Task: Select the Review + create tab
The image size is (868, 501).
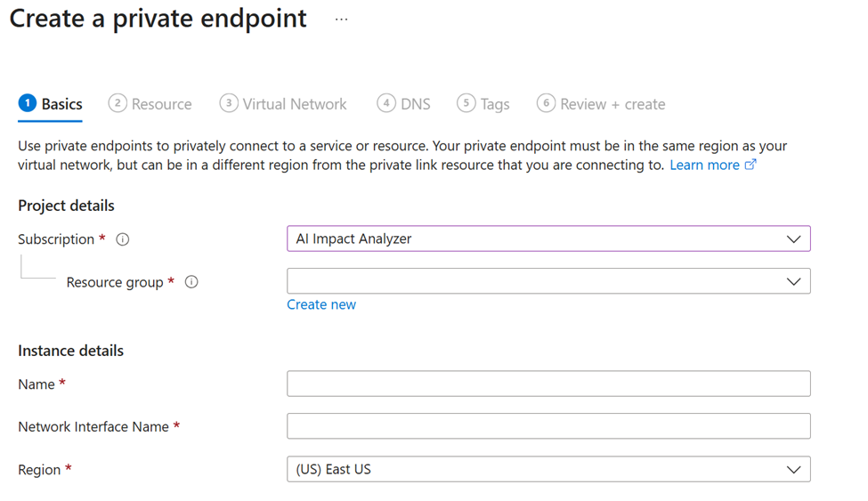Action: 612,104
